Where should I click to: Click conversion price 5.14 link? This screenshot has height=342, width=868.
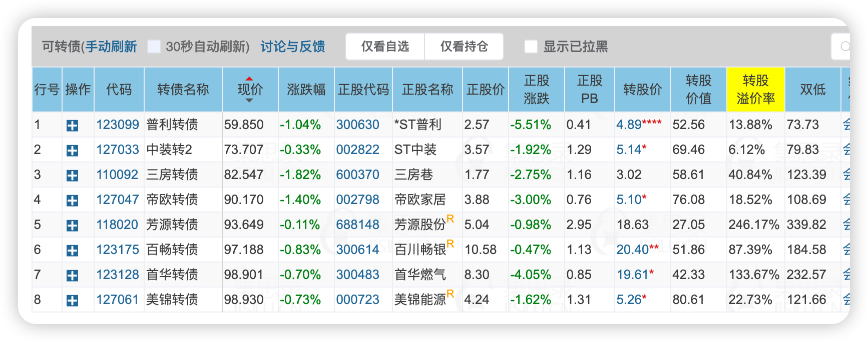(x=629, y=149)
